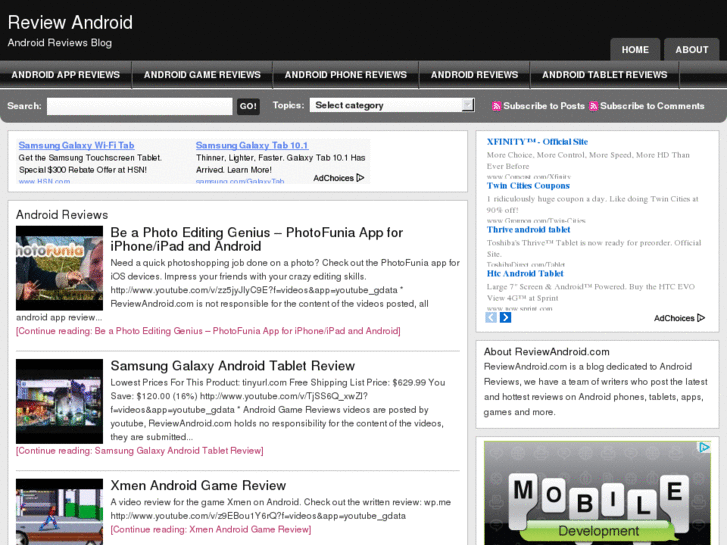Image resolution: width=727 pixels, height=545 pixels.
Task: Click the RSS icon beside Subscribe to Posts
Action: pos(496,106)
